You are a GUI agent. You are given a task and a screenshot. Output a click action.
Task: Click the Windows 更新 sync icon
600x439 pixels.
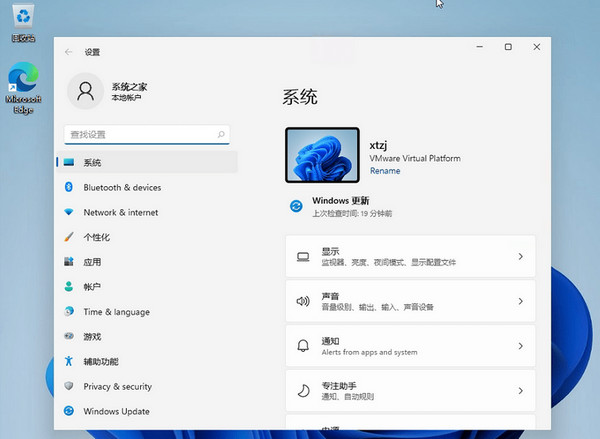(x=296, y=206)
